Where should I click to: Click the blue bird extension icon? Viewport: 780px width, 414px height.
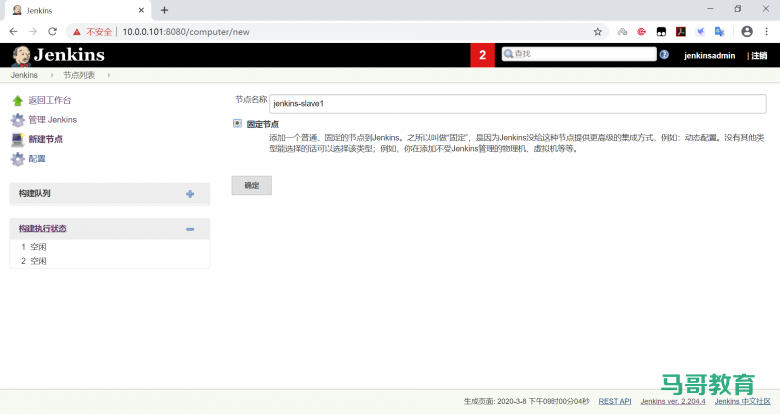pos(700,32)
